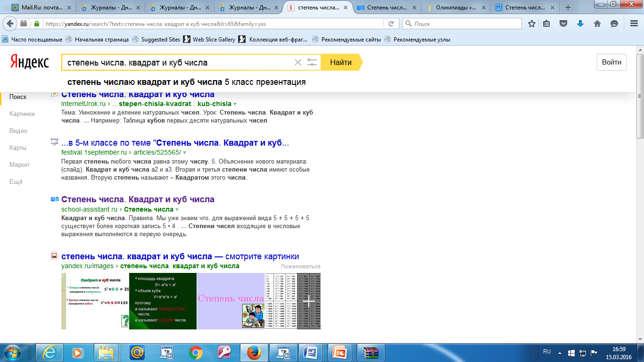This screenshot has height=362, width=644.
Task: Click the Pocket save icon
Action: tap(563, 24)
